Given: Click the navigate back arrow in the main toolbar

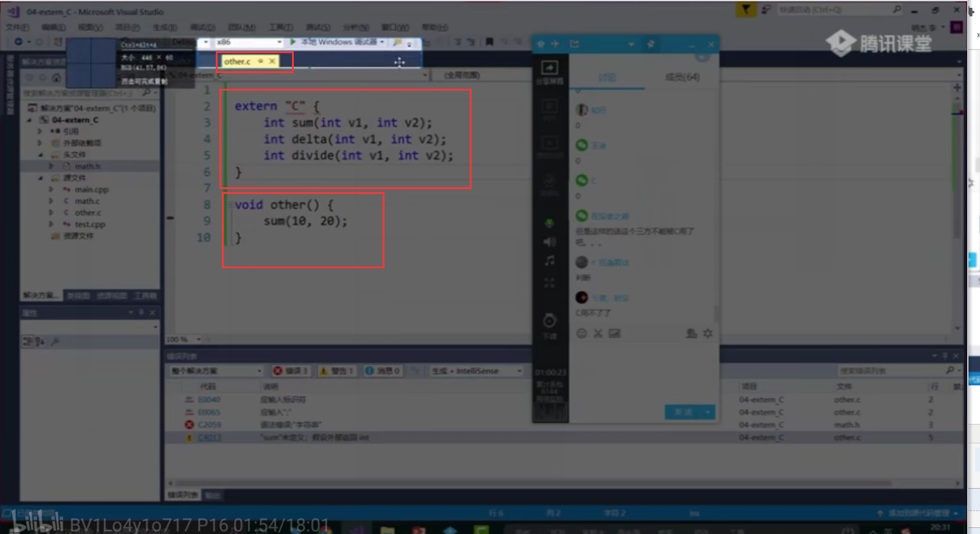Looking at the screenshot, I should [x=19, y=42].
